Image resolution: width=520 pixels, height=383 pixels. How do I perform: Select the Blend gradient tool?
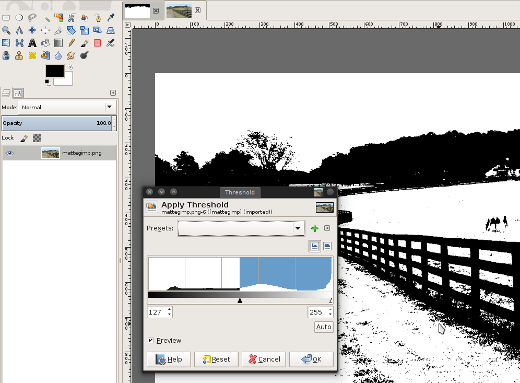58,43
